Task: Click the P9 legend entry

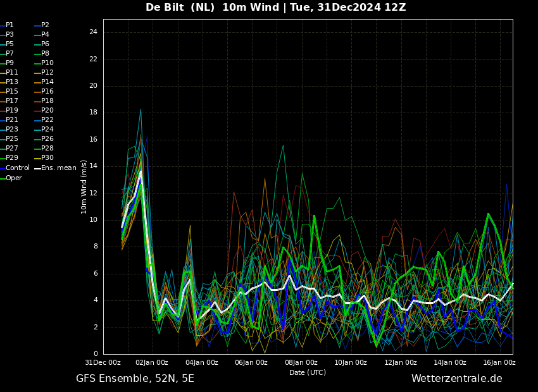Action: coord(7,63)
